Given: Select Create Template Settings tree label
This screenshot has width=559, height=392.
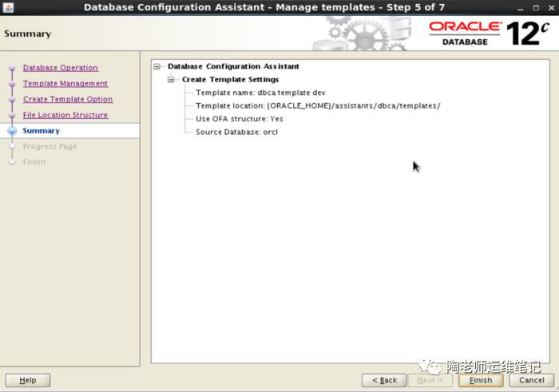Looking at the screenshot, I should (x=230, y=80).
